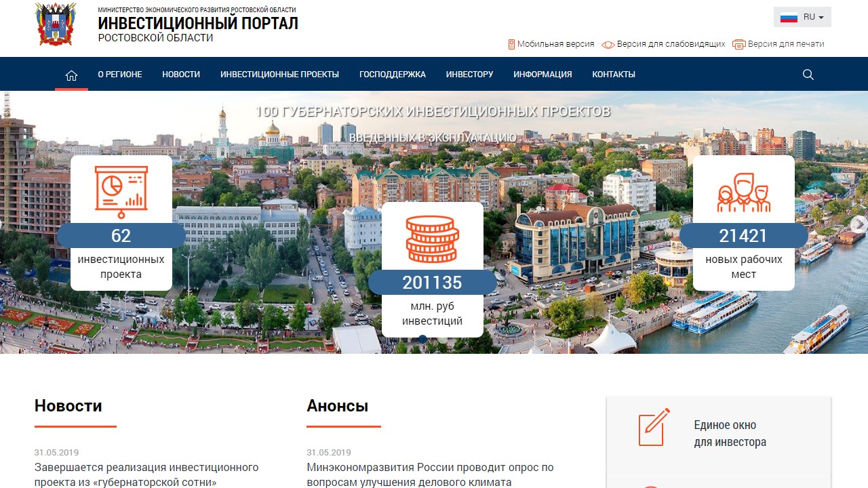
Task: Open the home page icon in navigation bar
Action: pos(71,75)
